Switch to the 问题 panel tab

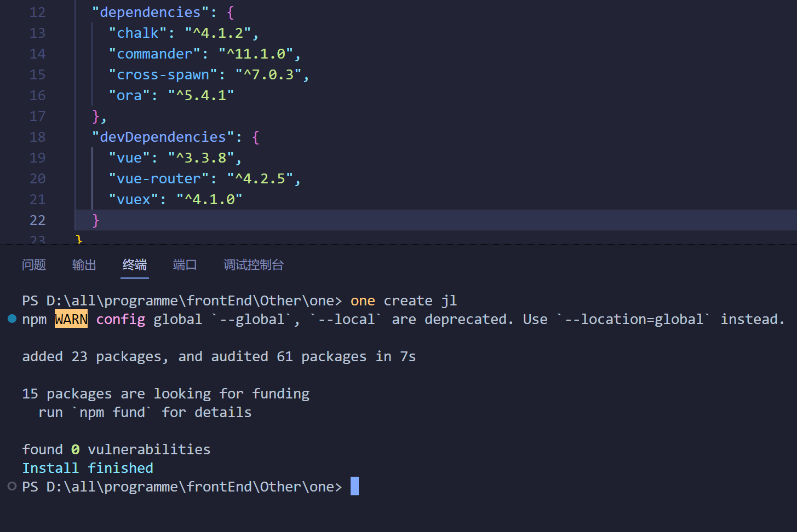point(34,265)
